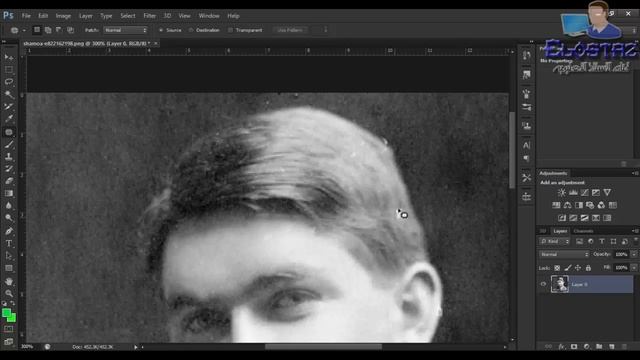
Task: Close the open document tab
Action: click(156, 43)
